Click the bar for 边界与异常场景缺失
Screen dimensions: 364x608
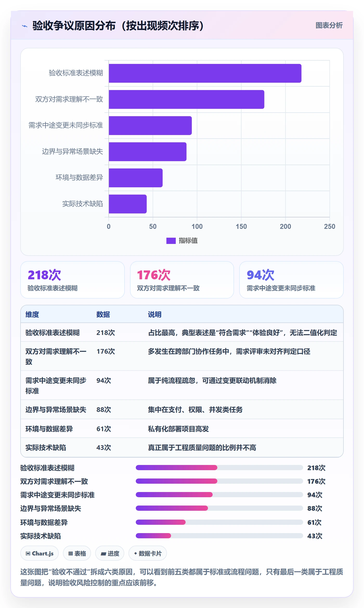(147, 152)
